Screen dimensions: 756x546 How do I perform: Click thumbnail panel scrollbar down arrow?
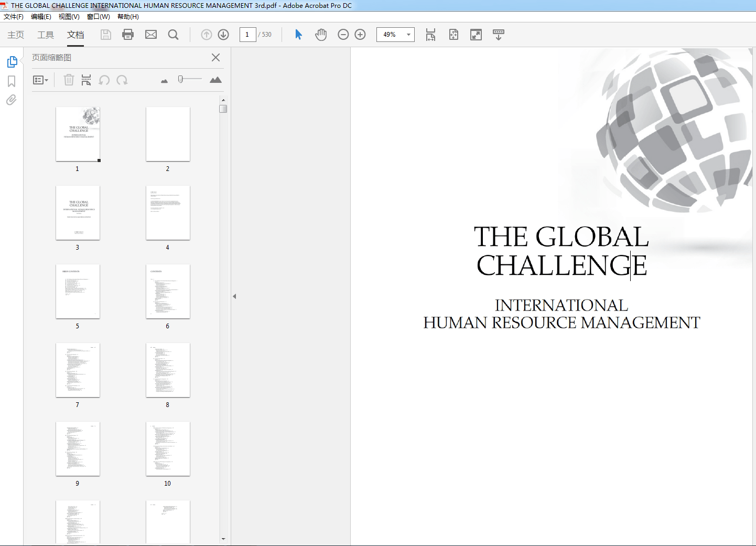223,539
